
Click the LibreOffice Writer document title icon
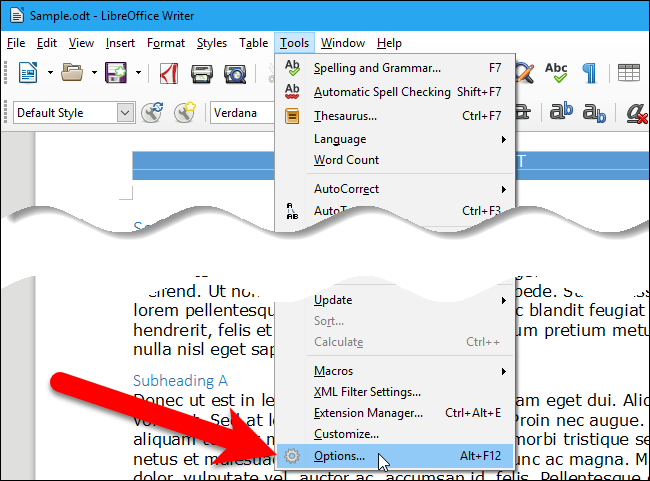[x=17, y=16]
